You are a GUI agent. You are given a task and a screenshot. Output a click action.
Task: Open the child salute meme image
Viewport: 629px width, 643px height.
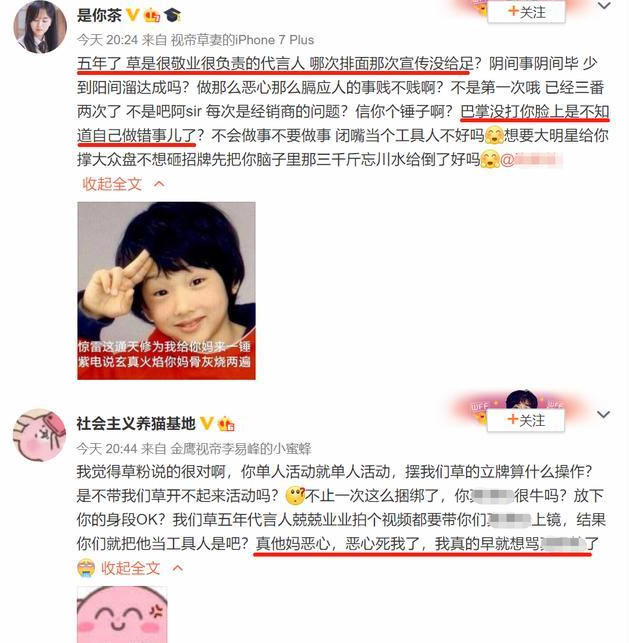(x=166, y=290)
